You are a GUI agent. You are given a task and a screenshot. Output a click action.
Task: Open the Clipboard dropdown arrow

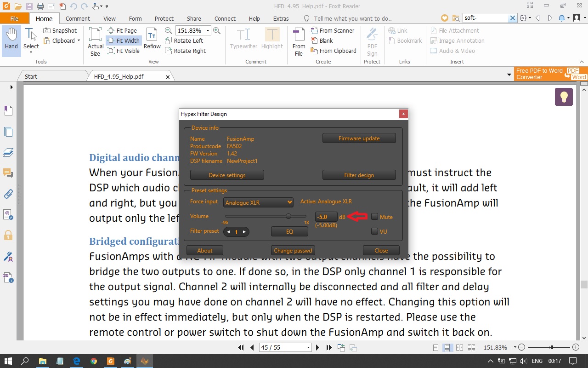coord(79,40)
